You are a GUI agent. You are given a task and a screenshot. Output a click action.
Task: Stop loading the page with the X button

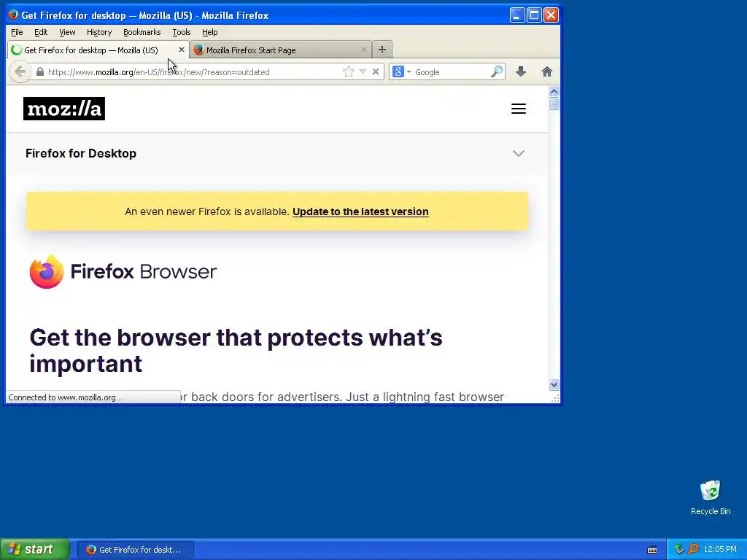coord(376,72)
